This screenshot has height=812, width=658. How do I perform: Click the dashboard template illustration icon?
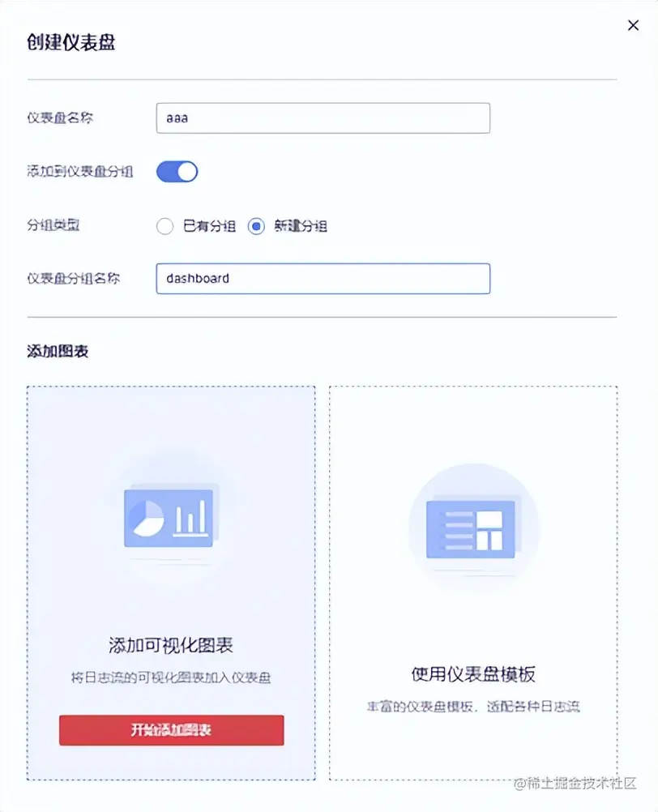[473, 528]
